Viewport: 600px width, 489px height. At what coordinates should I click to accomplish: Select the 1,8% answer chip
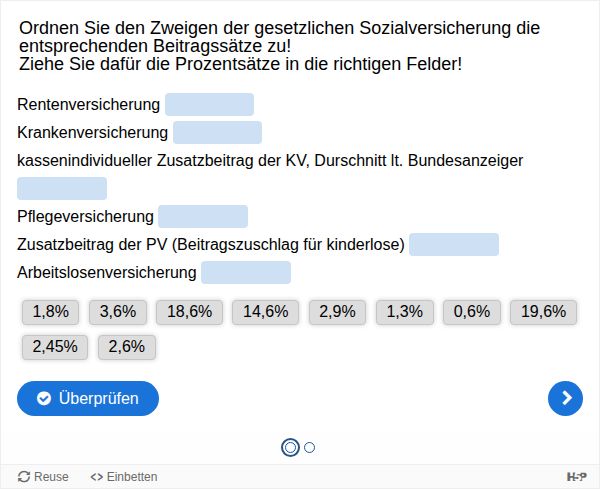(x=51, y=312)
